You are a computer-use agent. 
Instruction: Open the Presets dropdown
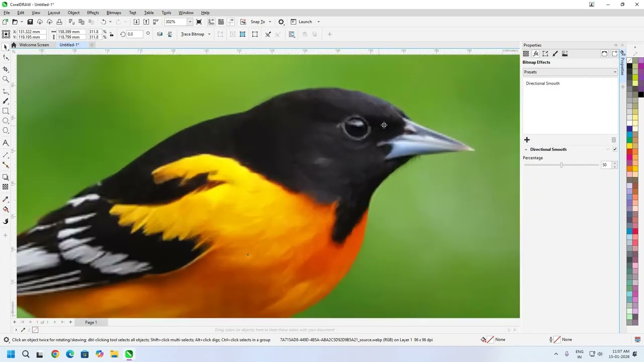coord(570,72)
